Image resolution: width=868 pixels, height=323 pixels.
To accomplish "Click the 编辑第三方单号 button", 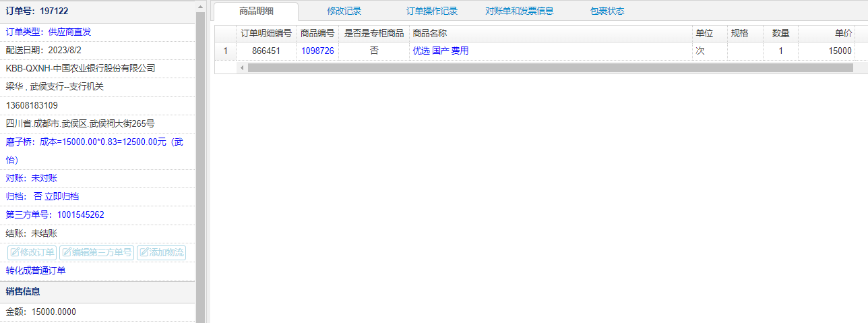I will pos(97,252).
